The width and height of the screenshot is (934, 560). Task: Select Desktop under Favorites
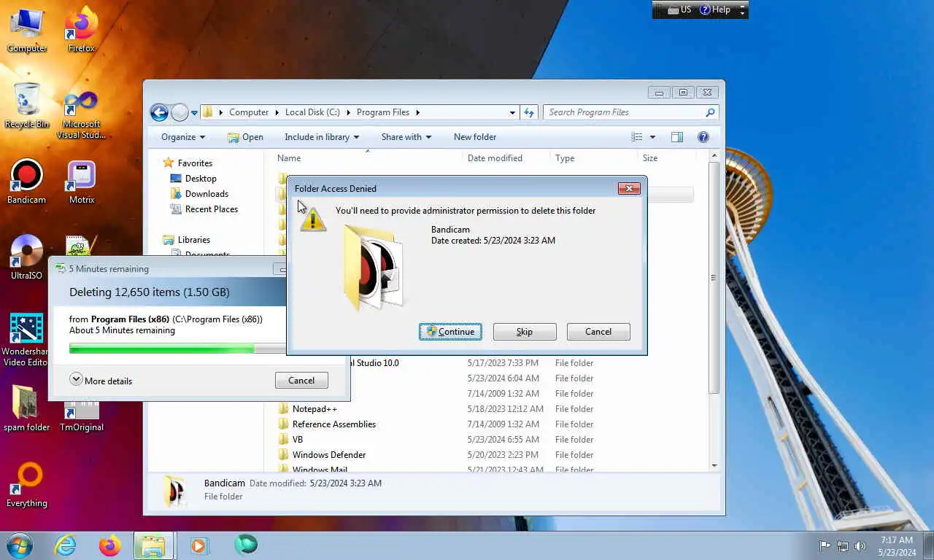[x=193, y=179]
